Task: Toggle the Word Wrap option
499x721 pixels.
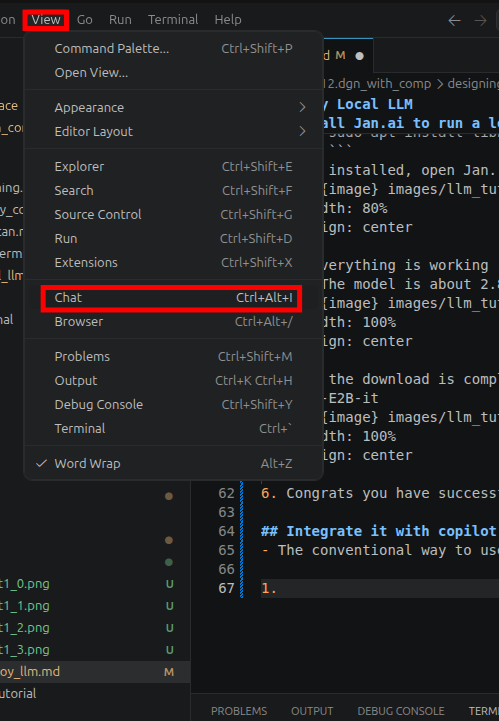Action: (x=173, y=464)
